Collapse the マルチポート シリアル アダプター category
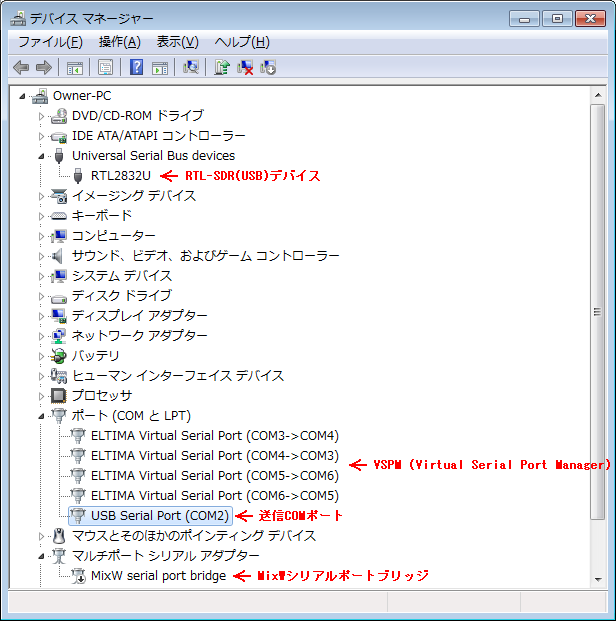 41,556
